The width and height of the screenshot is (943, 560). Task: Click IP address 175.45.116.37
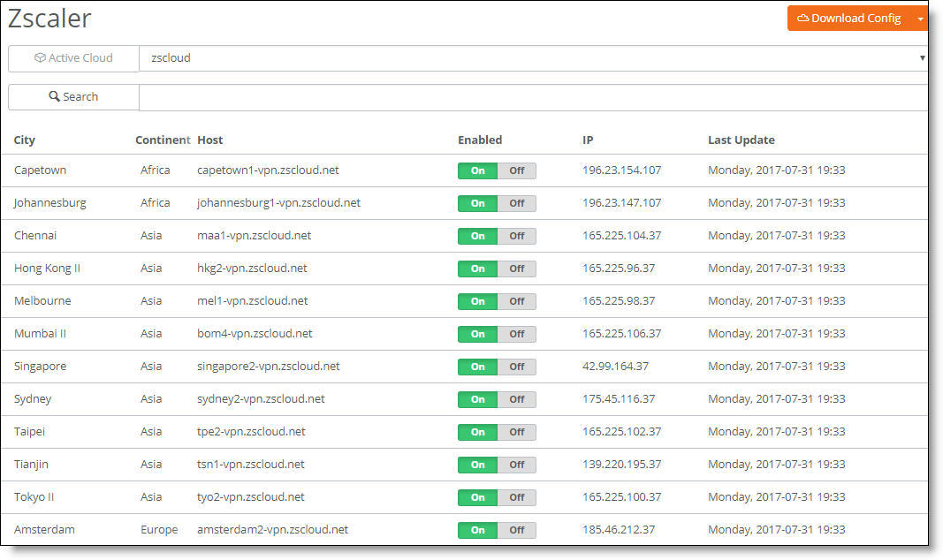[x=619, y=398]
